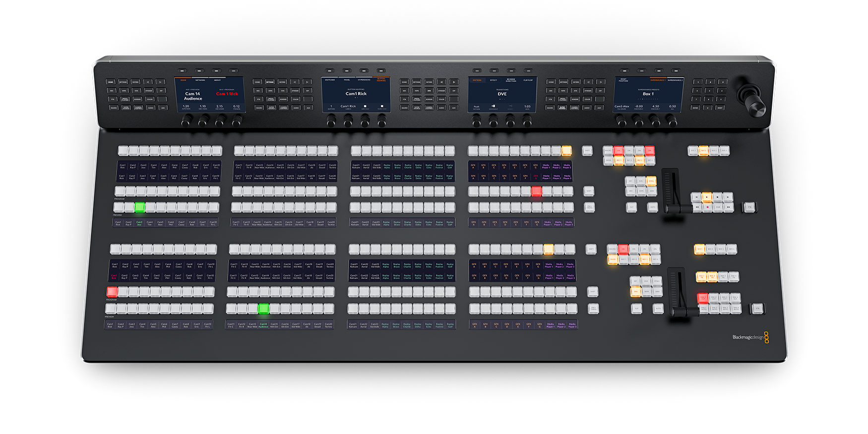The height and width of the screenshot is (434, 868).
Task: Open the ABOUT tab on the first screen
Action: [x=217, y=80]
